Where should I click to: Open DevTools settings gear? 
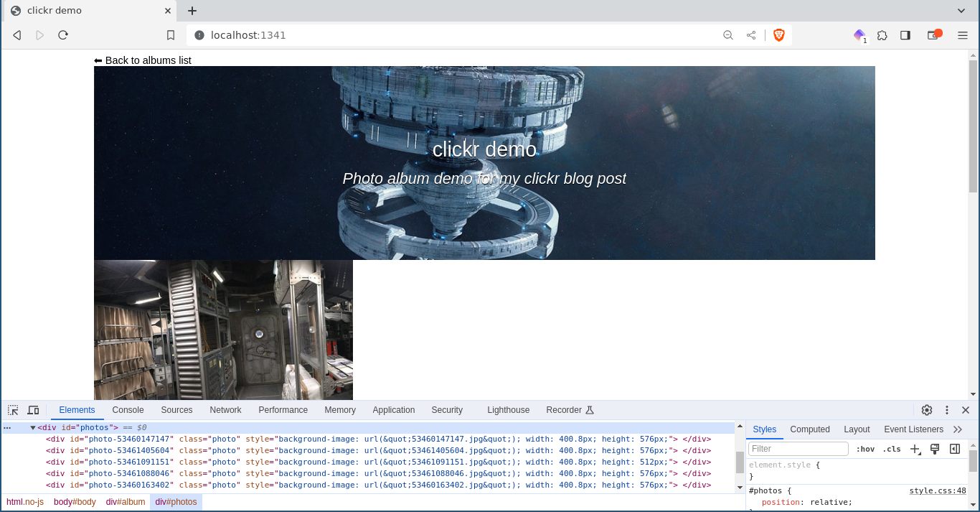coord(927,410)
